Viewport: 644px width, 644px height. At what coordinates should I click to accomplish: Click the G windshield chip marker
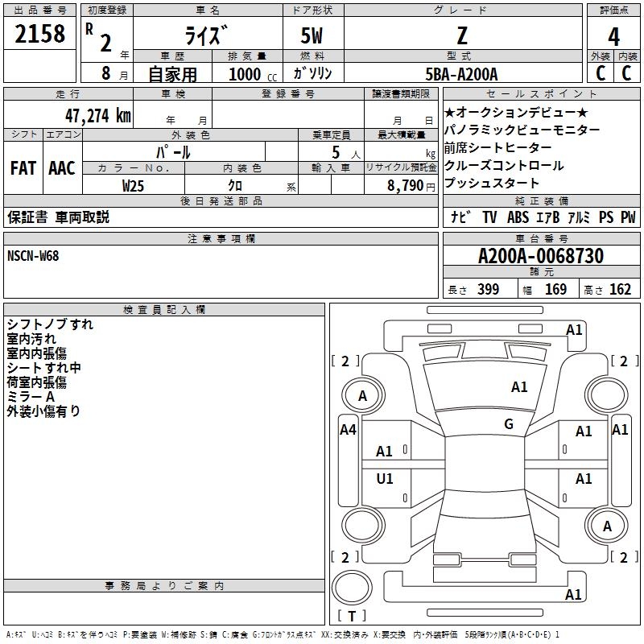(509, 424)
